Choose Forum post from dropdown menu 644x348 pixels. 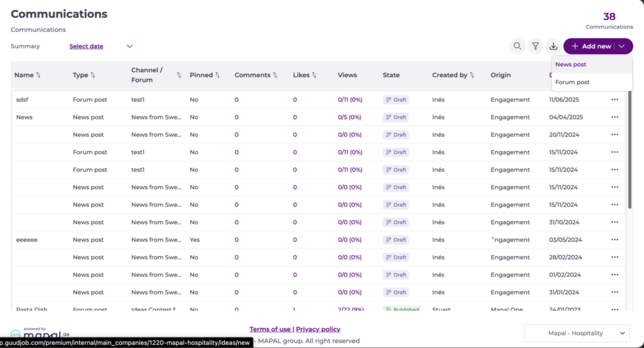pos(572,82)
